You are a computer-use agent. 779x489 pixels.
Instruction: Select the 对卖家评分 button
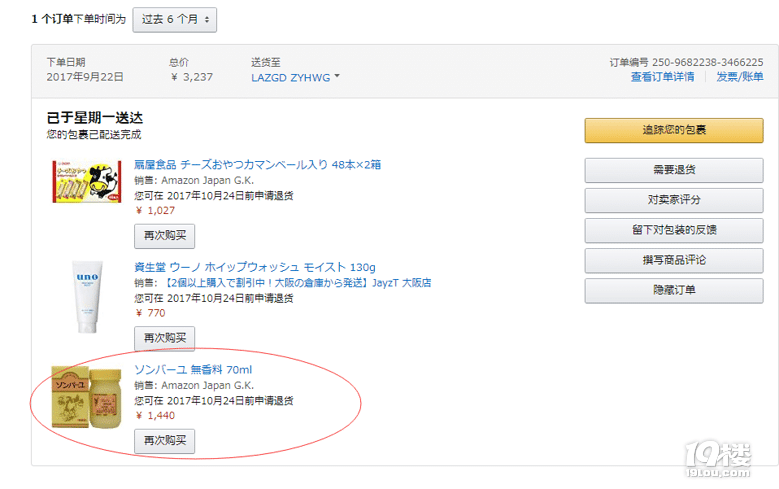click(x=674, y=200)
